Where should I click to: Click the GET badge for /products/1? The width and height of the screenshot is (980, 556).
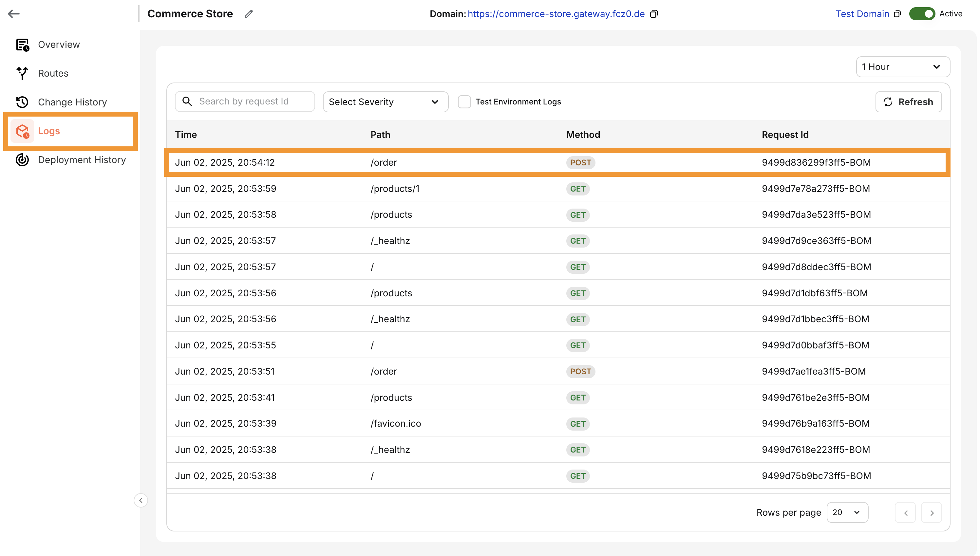pyautogui.click(x=577, y=189)
